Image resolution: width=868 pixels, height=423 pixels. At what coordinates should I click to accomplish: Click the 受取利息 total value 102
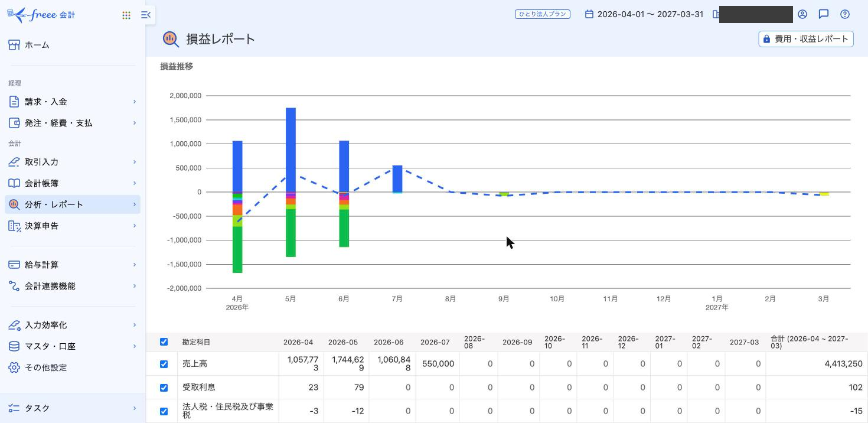tap(855, 388)
